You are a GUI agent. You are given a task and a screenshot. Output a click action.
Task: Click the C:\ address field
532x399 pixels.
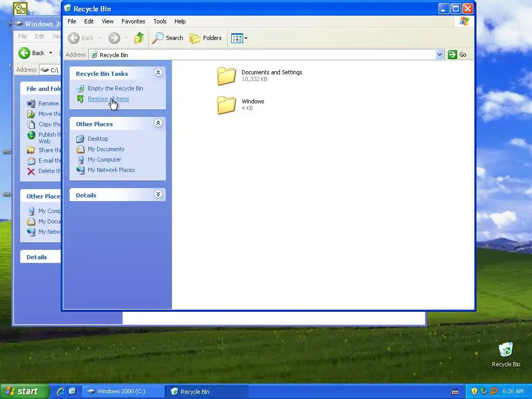tap(50, 70)
